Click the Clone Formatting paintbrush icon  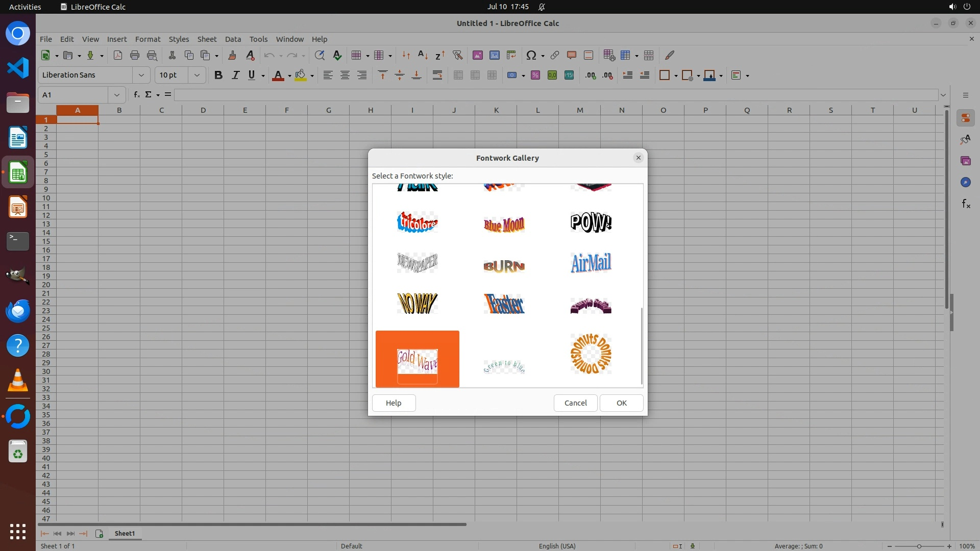(x=232, y=55)
